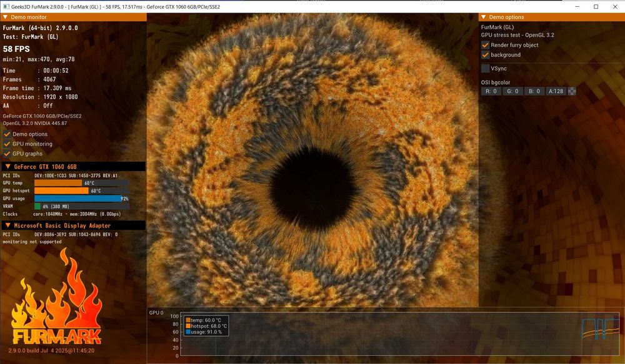Click the min:21, max:470, avg:78 line
Image resolution: width=625 pixels, height=364 pixels.
(x=39, y=59)
